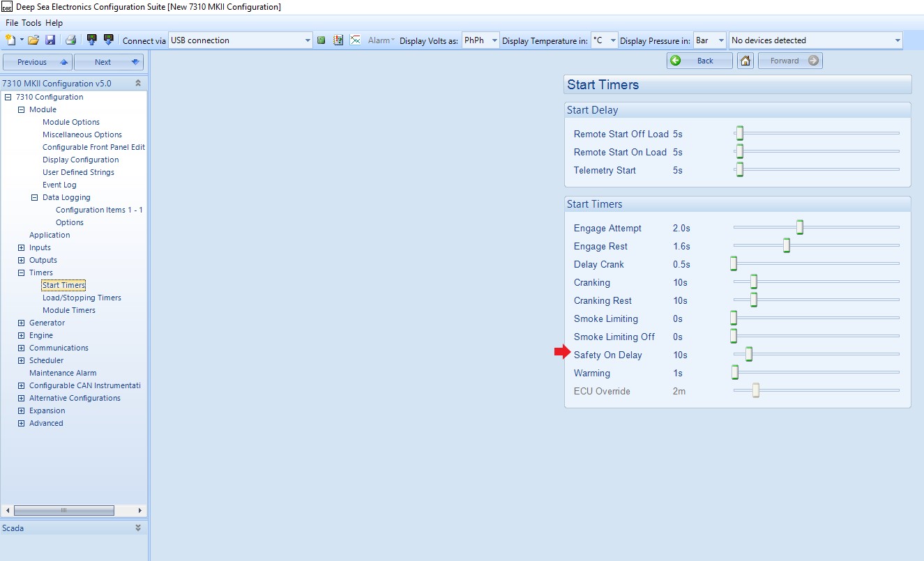The image size is (924, 561).
Task: Expand the Inputs tree node
Action: click(x=21, y=247)
